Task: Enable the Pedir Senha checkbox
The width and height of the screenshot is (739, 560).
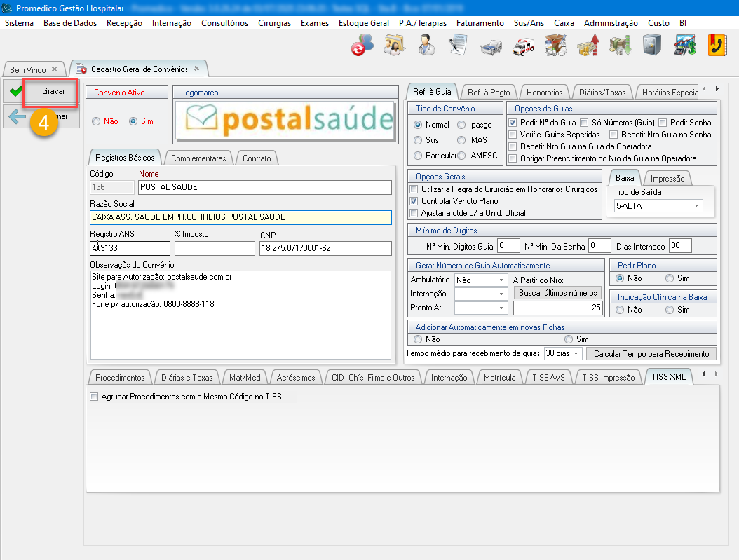Action: coord(663,123)
